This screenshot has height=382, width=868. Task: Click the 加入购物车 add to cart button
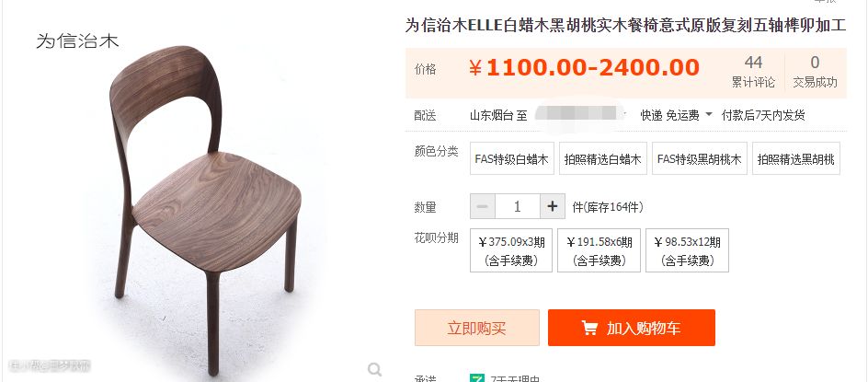point(632,328)
